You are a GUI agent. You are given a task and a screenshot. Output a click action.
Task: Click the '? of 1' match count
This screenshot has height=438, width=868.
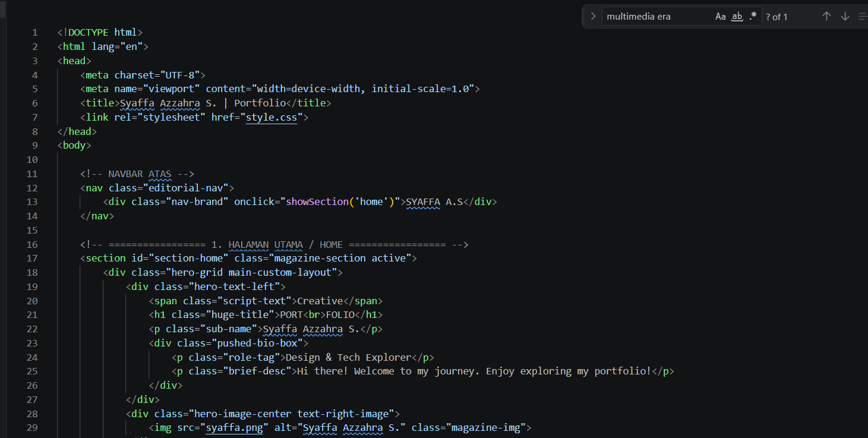click(777, 17)
